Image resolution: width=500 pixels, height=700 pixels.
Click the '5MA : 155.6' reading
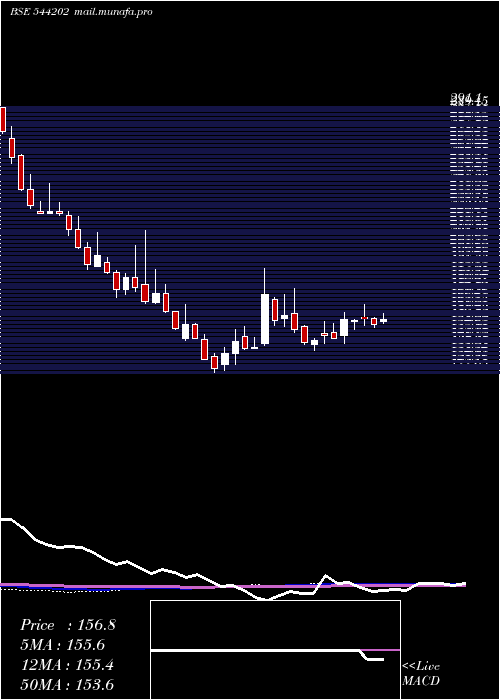pyautogui.click(x=63, y=645)
